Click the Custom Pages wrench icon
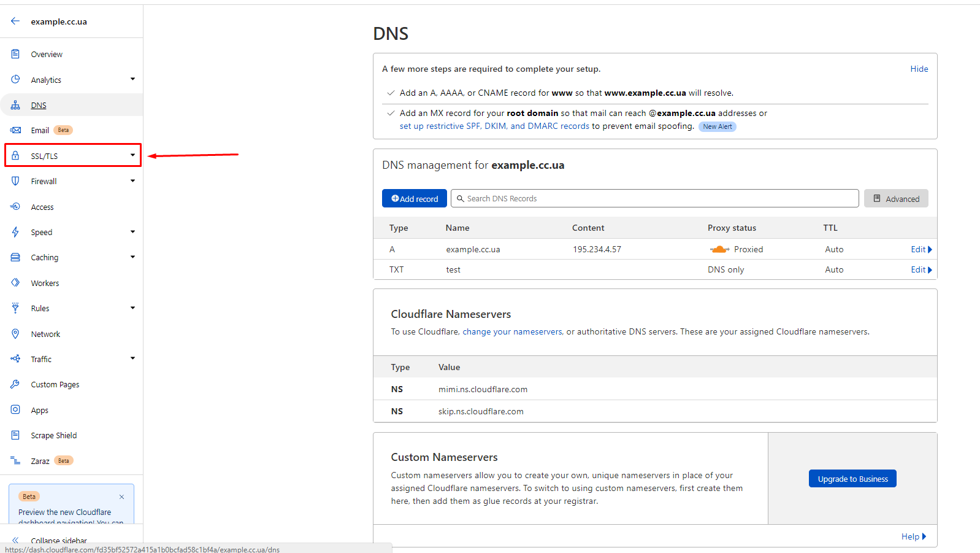 pyautogui.click(x=15, y=384)
